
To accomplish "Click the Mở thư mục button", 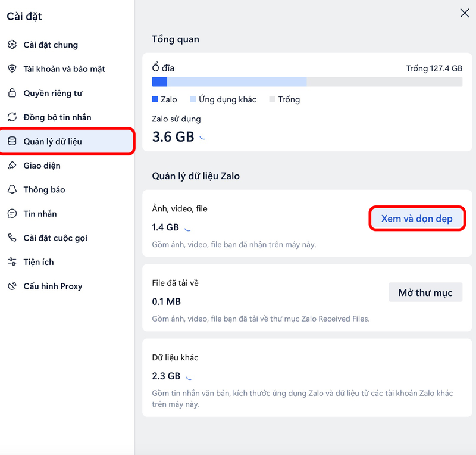I will [x=425, y=292].
